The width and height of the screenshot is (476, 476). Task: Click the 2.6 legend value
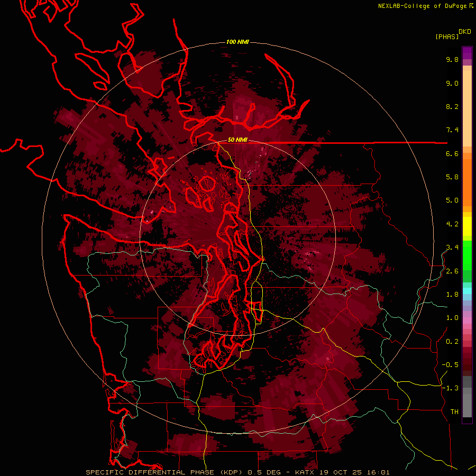452,271
